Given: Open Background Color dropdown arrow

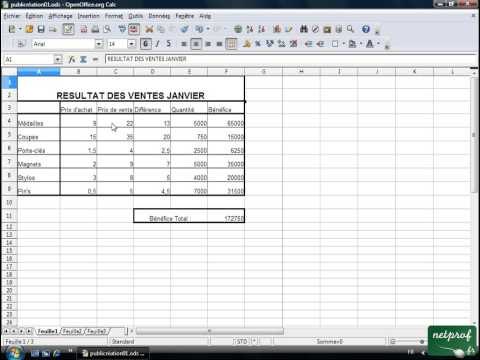Looking at the screenshot, I should pyautogui.click(x=361, y=44).
